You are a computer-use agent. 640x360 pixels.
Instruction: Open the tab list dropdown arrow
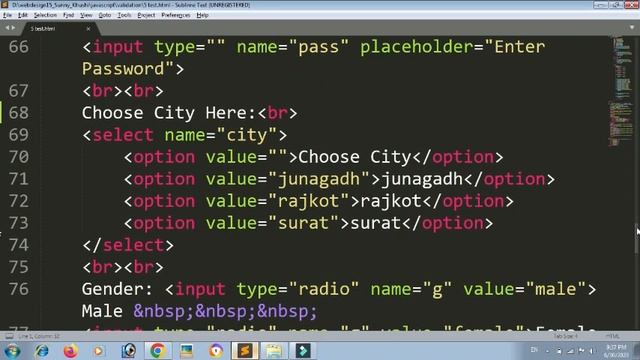click(632, 27)
